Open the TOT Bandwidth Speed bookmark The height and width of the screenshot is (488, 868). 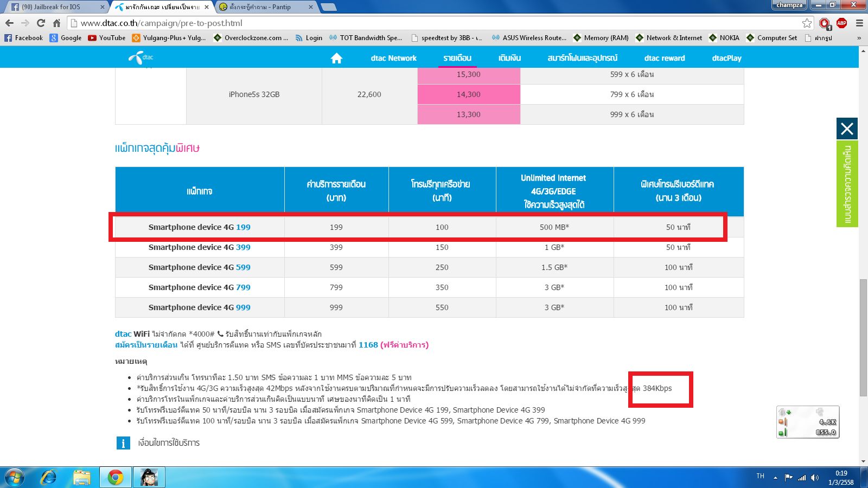[x=366, y=38]
